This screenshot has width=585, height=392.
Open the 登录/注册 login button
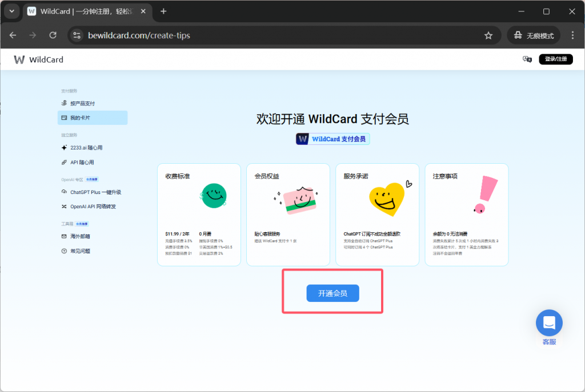click(x=555, y=59)
